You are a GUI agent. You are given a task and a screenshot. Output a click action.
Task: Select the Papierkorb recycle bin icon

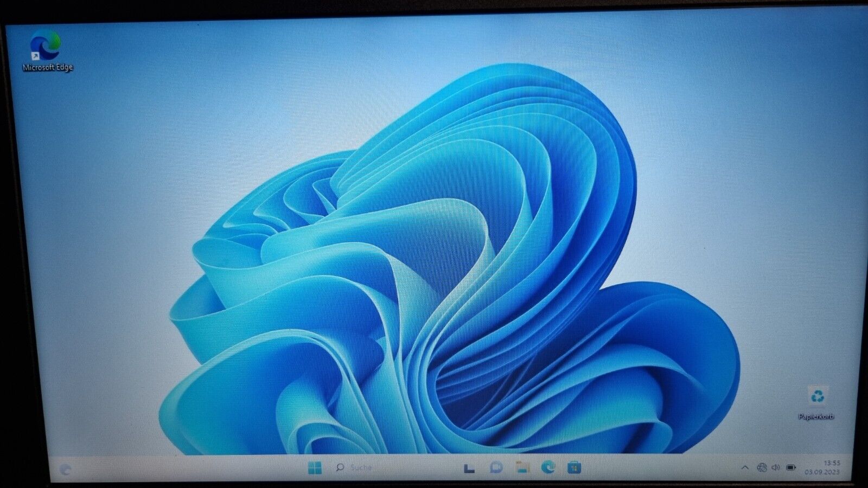818,397
